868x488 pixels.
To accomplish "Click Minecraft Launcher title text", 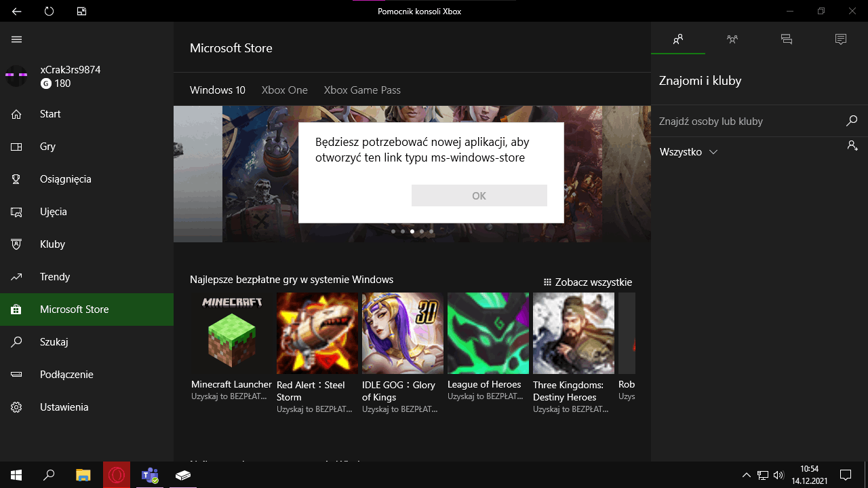I will [231, 384].
